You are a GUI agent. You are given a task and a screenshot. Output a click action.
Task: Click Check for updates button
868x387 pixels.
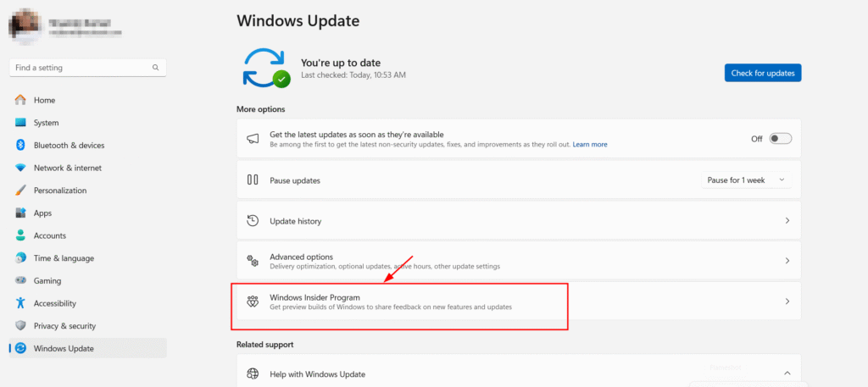click(763, 73)
